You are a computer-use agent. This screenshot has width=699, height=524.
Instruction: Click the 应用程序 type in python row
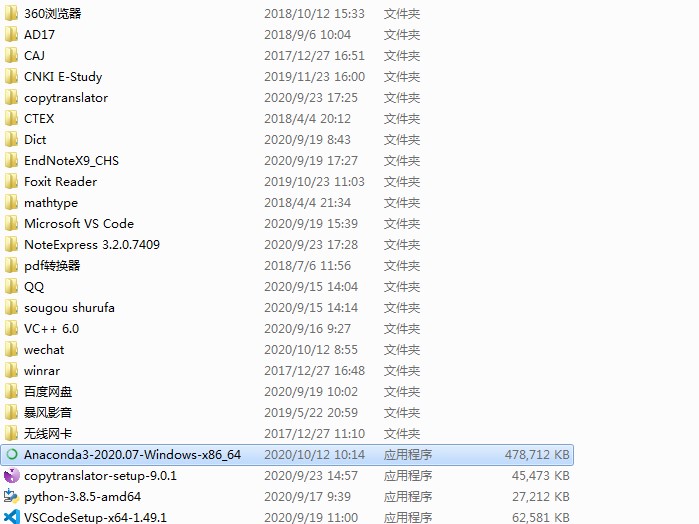[x=408, y=496]
